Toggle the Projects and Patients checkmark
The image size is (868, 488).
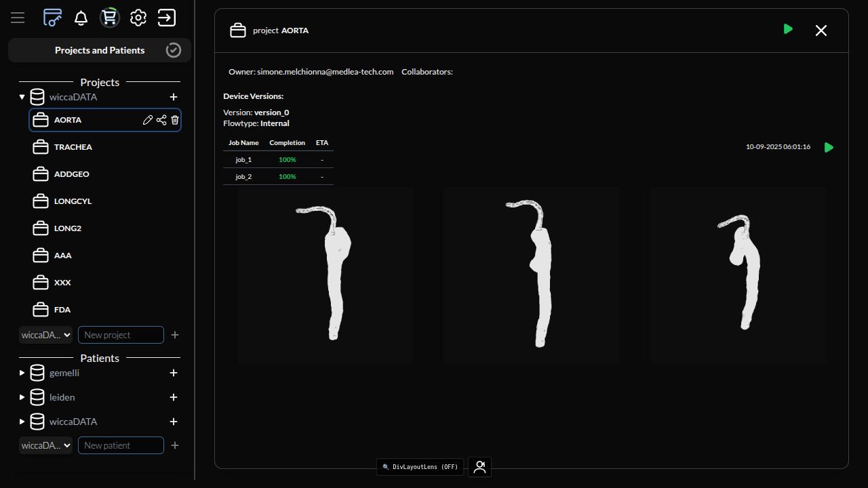click(174, 50)
